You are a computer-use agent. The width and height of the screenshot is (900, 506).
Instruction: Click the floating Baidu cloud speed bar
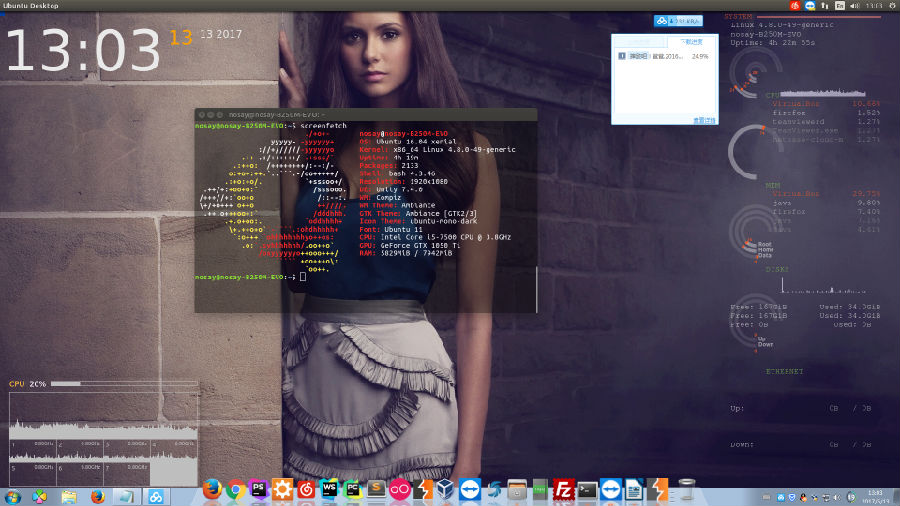click(678, 21)
